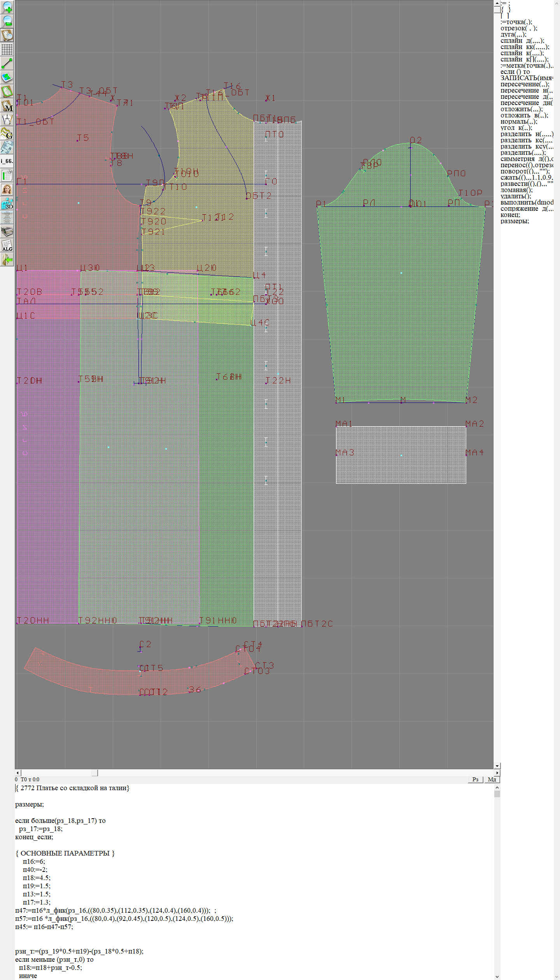Click the canvas scroll-down arrow
The width and height of the screenshot is (560, 980).
497,766
